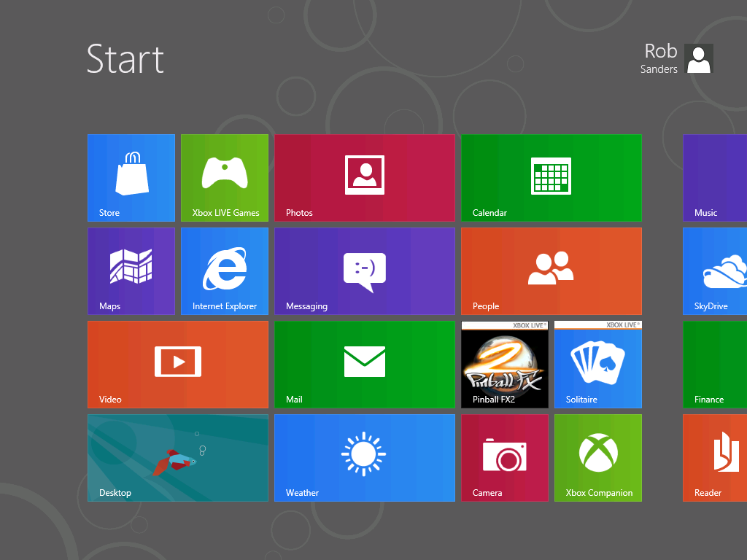Start the Pinball FX2 game
Screen dimensions: 747x560
coord(505,364)
